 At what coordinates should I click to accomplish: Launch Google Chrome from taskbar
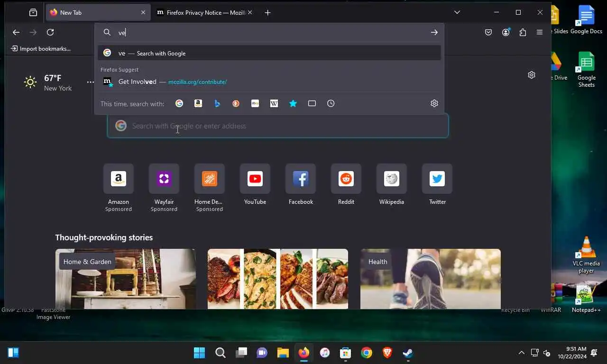point(366,353)
